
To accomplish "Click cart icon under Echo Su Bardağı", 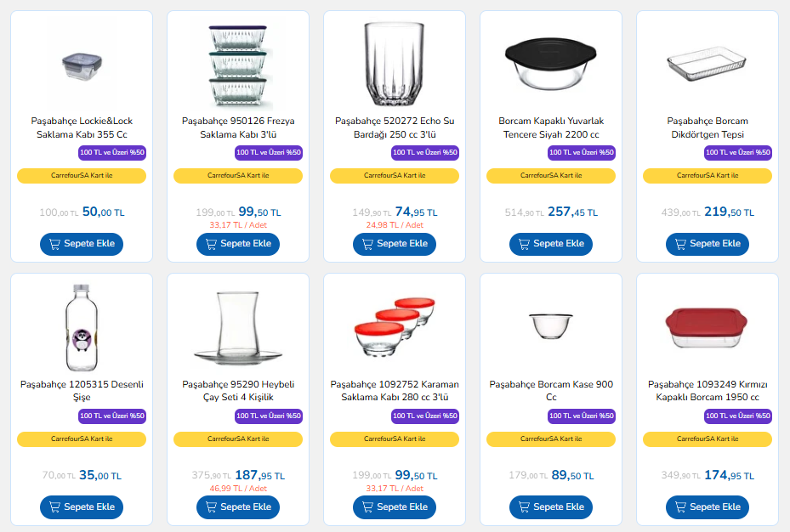I will pos(368,244).
